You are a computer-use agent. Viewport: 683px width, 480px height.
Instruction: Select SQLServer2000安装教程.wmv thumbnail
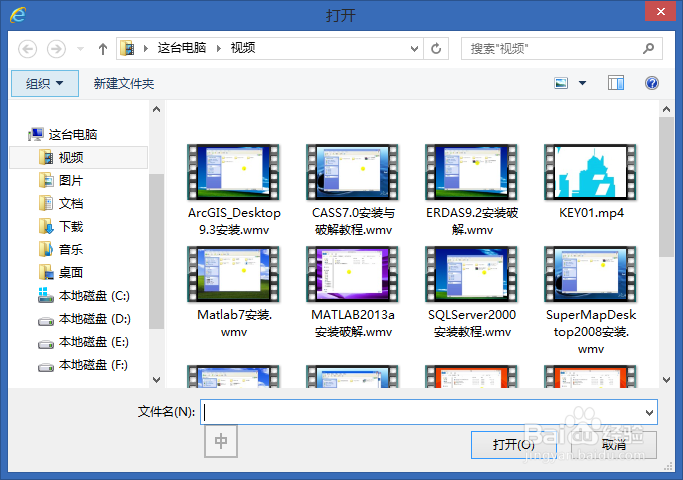coord(471,274)
